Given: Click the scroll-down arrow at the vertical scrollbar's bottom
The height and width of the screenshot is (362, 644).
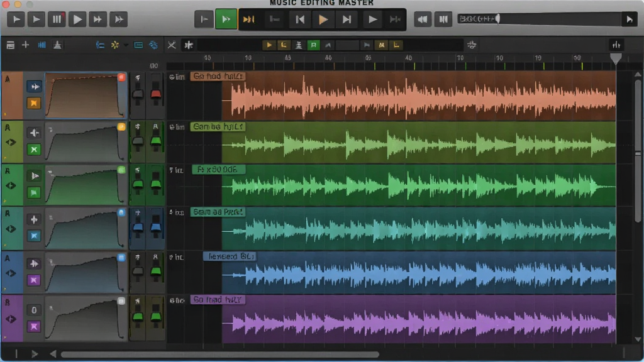Looking at the screenshot, I should pyautogui.click(x=638, y=339).
